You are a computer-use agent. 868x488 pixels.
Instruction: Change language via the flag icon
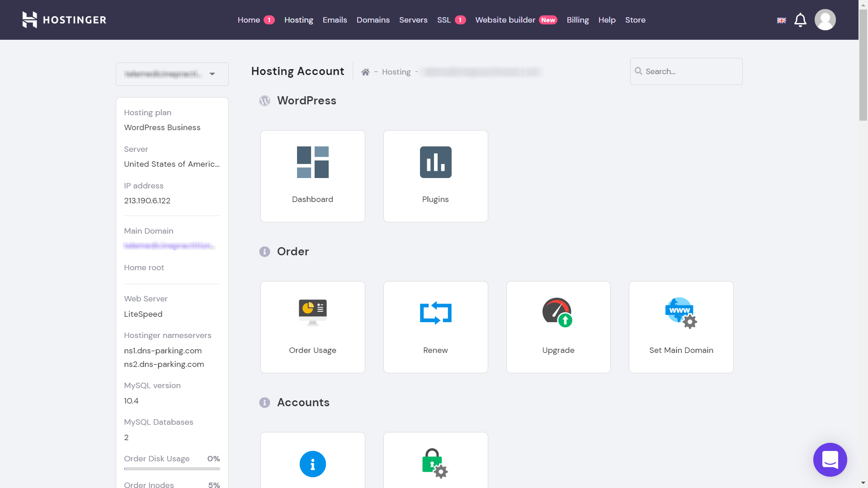click(781, 20)
